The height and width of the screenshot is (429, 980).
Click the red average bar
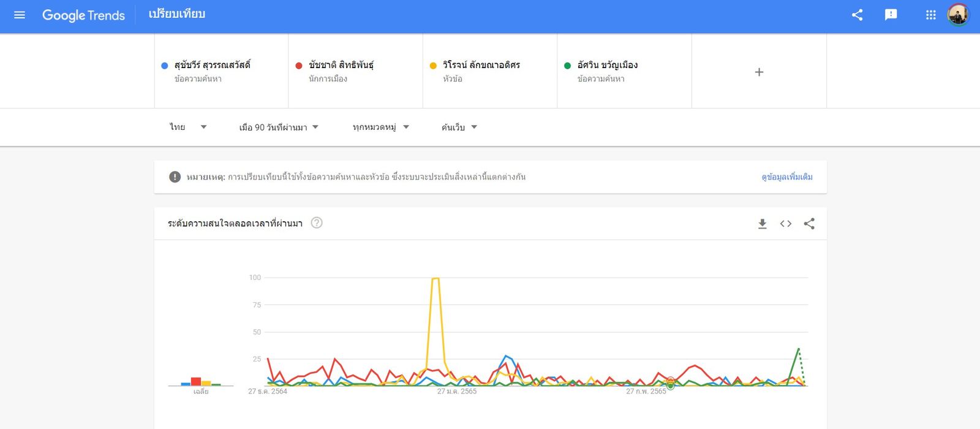pos(196,381)
